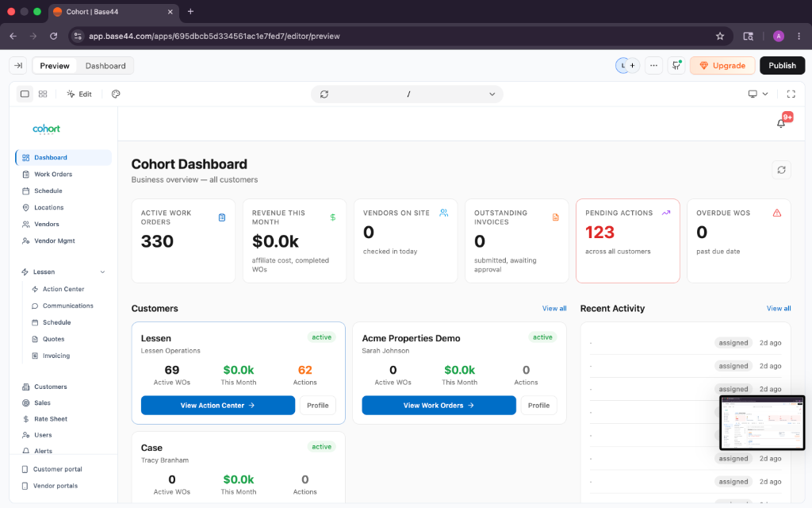Click the browser address bar URL

pos(214,37)
